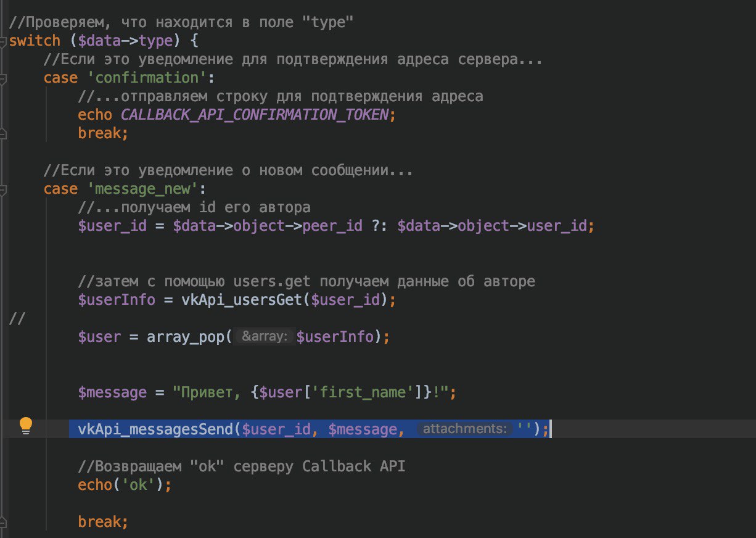This screenshot has height=538, width=756.
Task: Click the lone '//' at line start
Action: coord(17,318)
